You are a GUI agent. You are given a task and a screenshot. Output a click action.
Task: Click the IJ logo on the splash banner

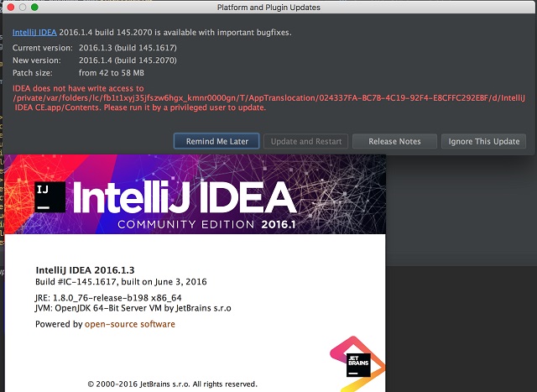tap(50, 197)
